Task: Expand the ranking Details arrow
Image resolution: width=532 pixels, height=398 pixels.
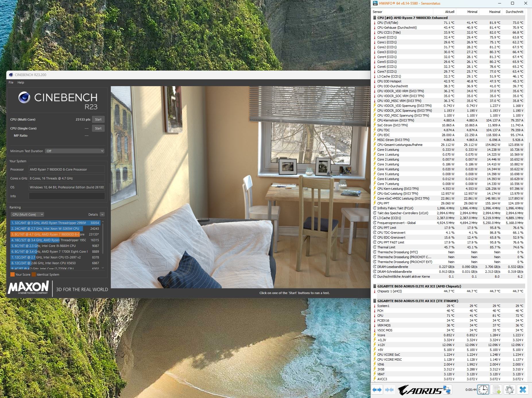Action: 102,215
